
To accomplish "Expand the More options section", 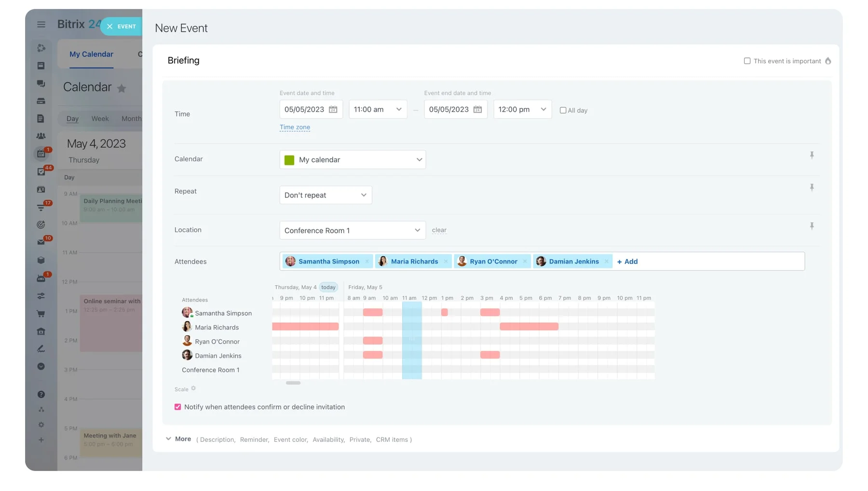I will 178,439.
